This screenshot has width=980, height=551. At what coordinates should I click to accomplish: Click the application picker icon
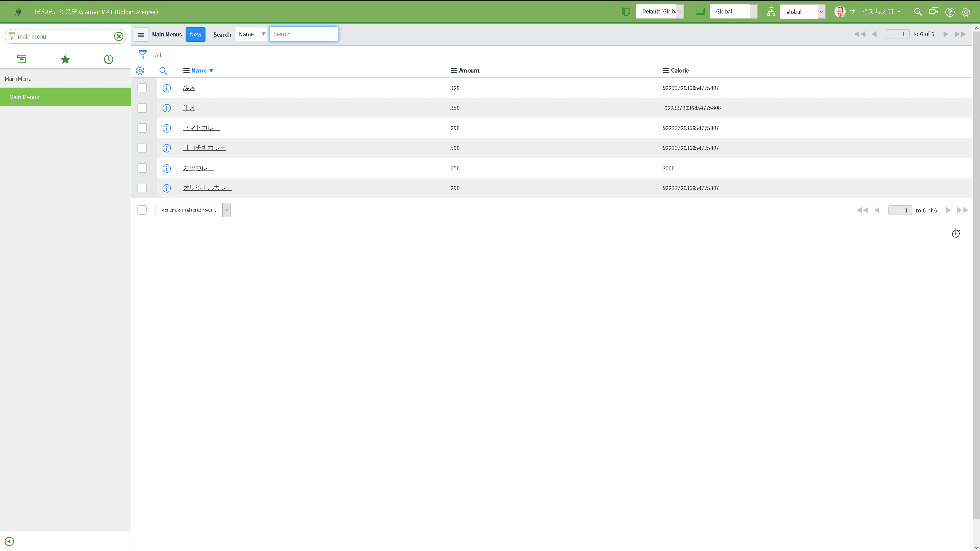pyautogui.click(x=700, y=11)
